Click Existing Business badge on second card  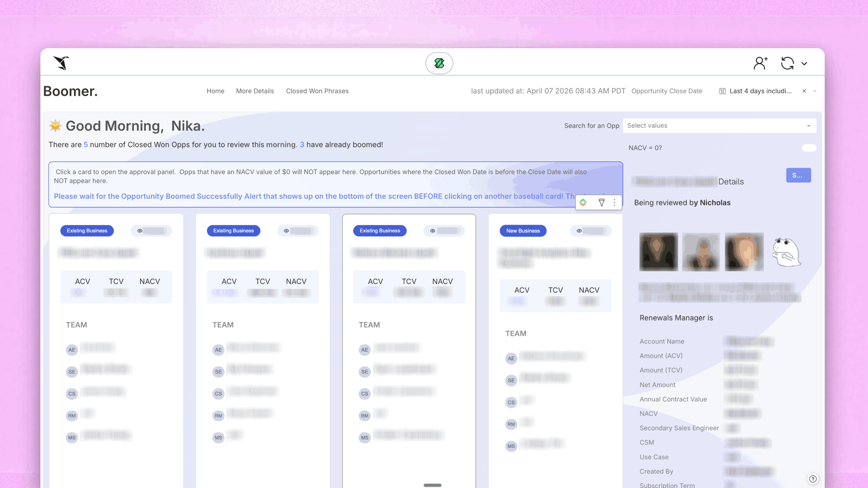pos(234,231)
